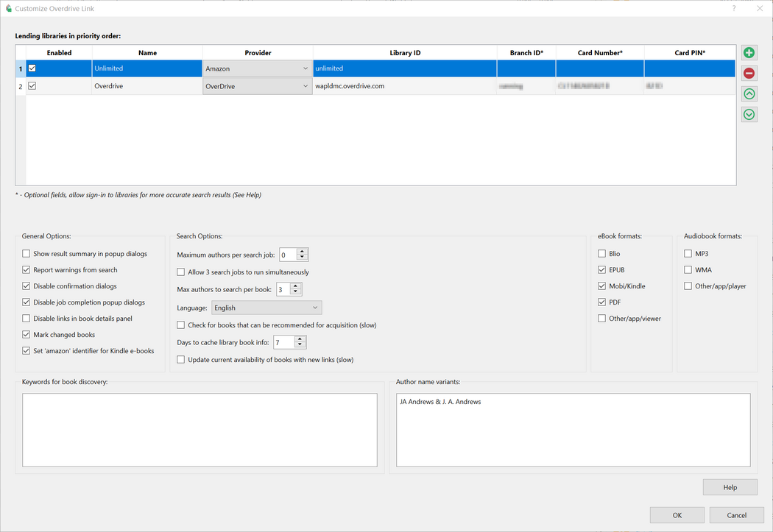Click the Provider column header

pos(258,53)
